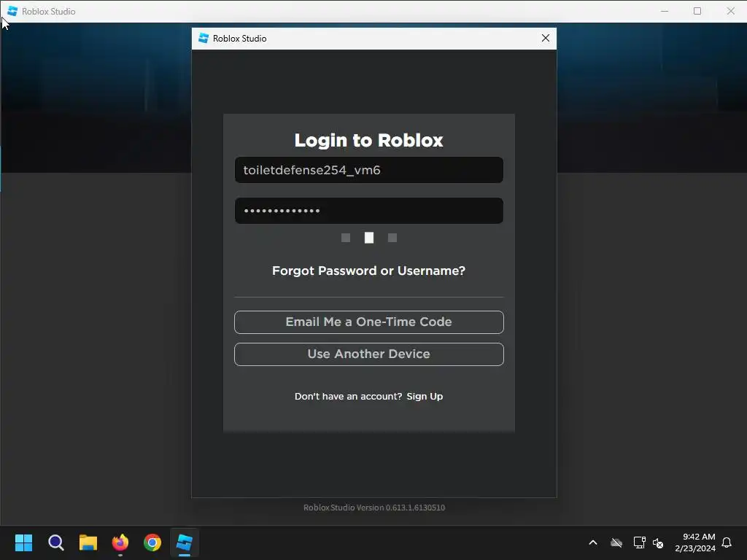Click Roblox Studio logo in main window title bar
This screenshot has height=560, width=747.
[12, 11]
